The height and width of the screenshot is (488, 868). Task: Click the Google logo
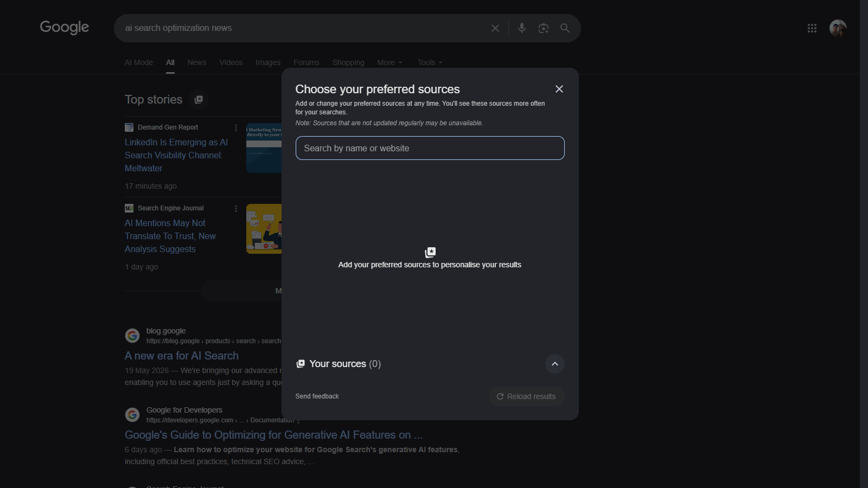point(65,28)
